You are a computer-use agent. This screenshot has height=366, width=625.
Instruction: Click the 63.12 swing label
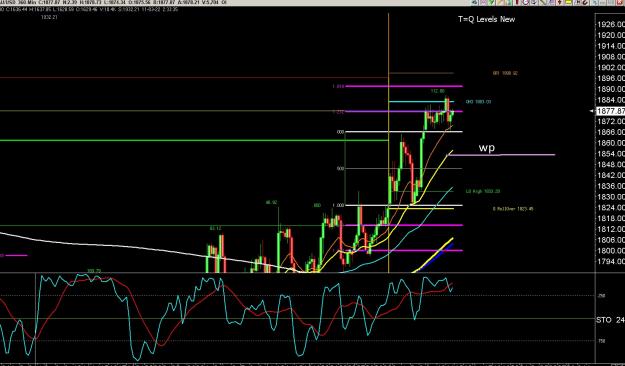[216, 228]
